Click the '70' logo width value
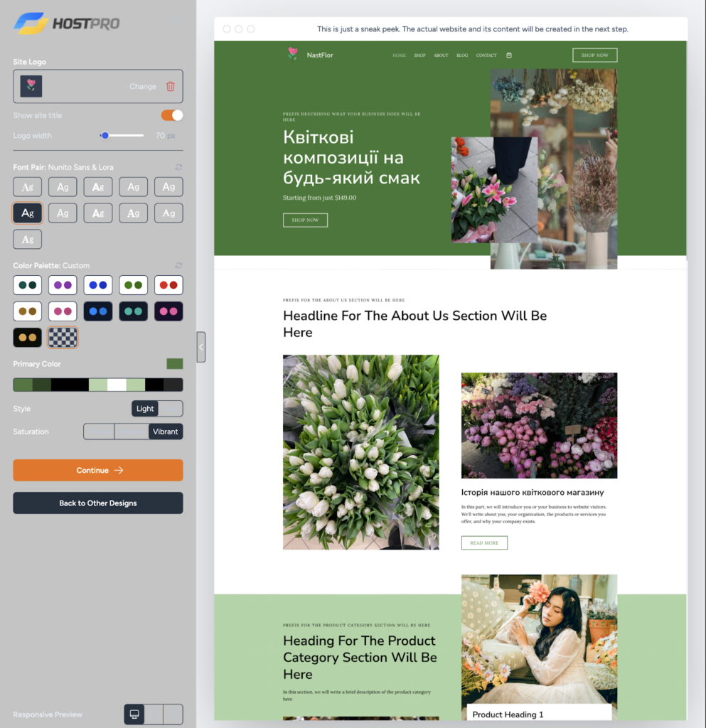The height and width of the screenshot is (728, 706). [160, 136]
